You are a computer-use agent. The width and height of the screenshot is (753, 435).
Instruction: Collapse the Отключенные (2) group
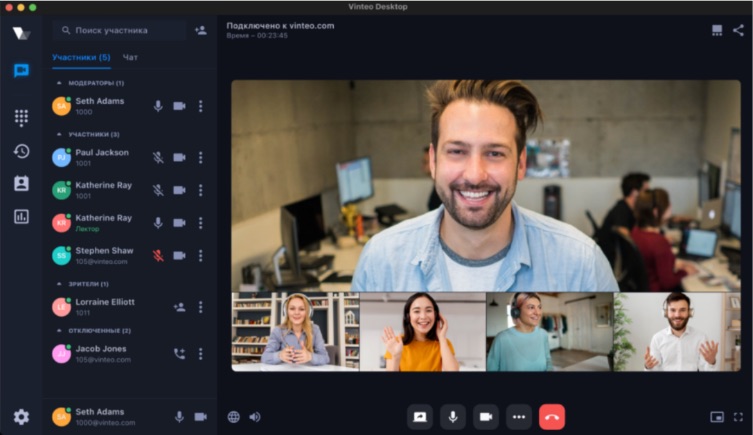59,330
